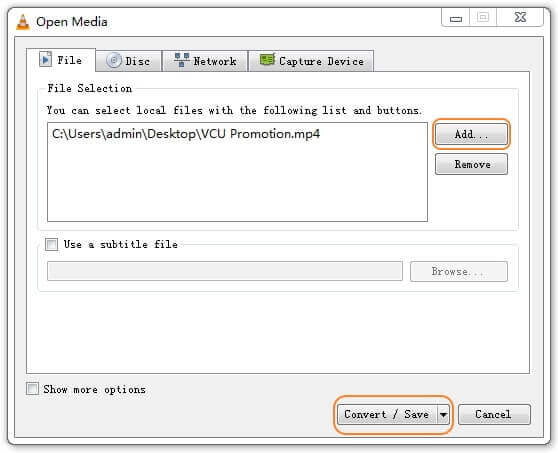Click the Convert / Save button
This screenshot has height=453, width=558.
(x=387, y=415)
